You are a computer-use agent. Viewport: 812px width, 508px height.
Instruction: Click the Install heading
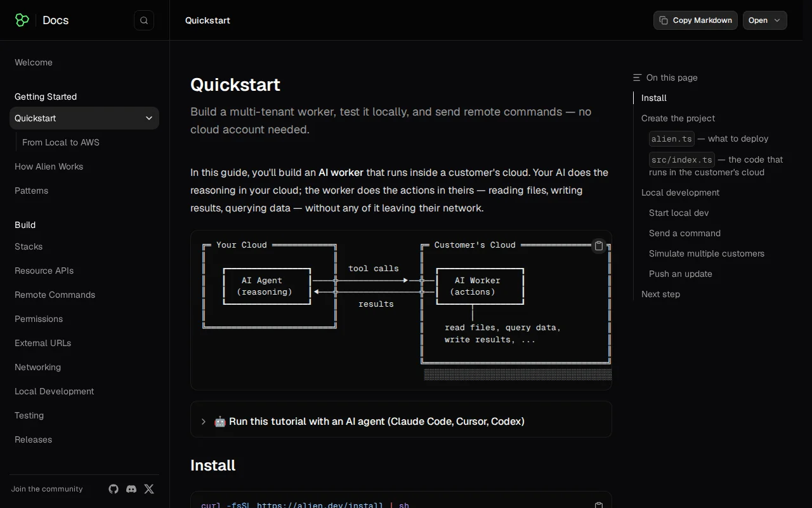coord(213,465)
